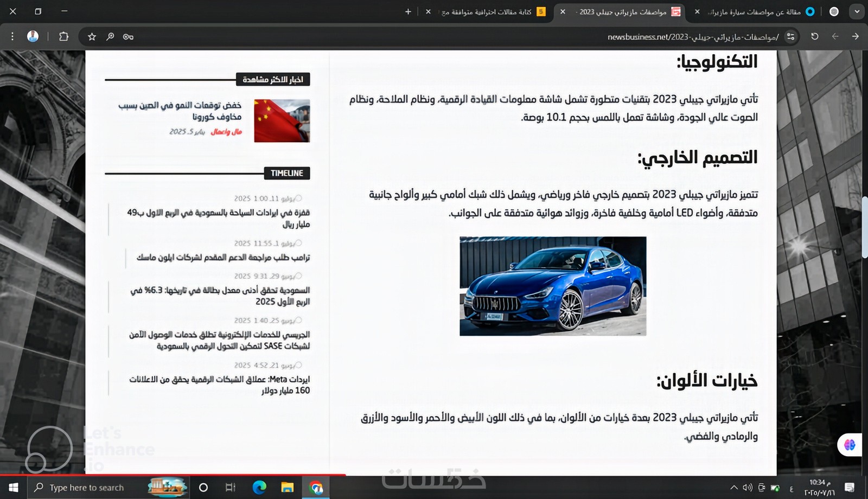This screenshot has width=868, height=499.
Task: Open the China flag news thumbnail
Action: click(282, 120)
